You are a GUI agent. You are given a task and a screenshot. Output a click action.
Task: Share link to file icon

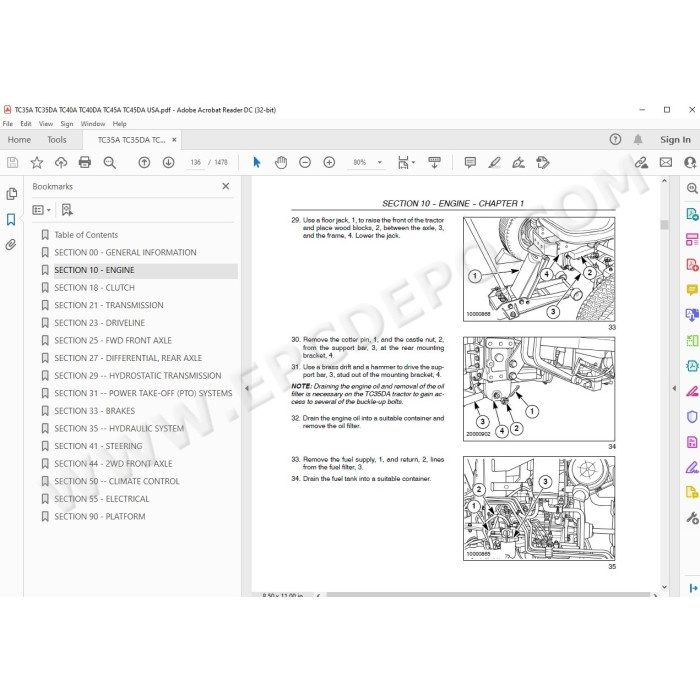coord(642,162)
